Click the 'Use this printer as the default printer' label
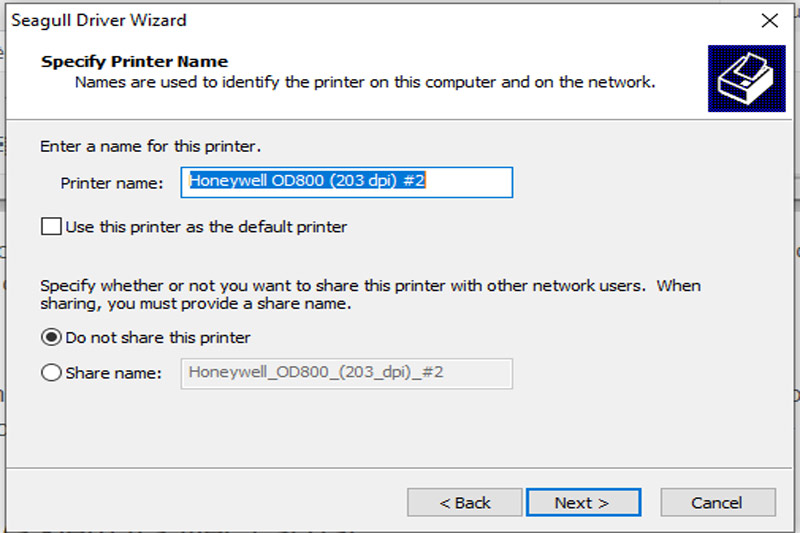The width and height of the screenshot is (800, 533). click(x=206, y=226)
